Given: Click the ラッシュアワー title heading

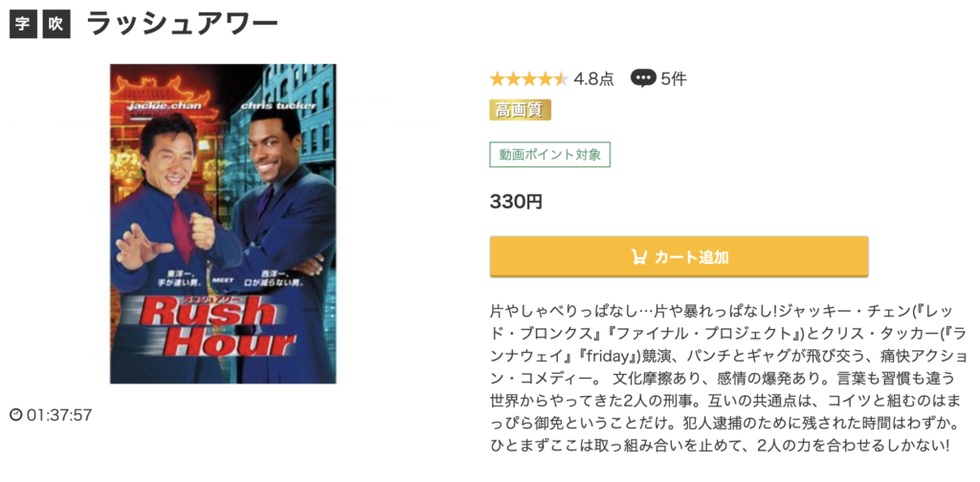Looking at the screenshot, I should [182, 24].
